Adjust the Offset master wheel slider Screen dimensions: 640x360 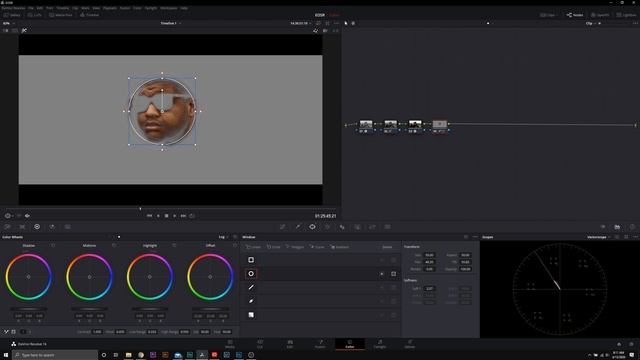(210, 309)
